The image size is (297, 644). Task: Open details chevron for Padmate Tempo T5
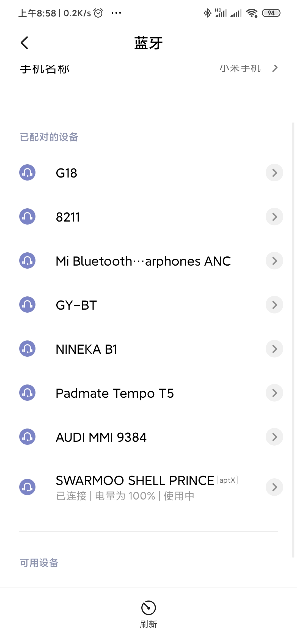pos(274,393)
